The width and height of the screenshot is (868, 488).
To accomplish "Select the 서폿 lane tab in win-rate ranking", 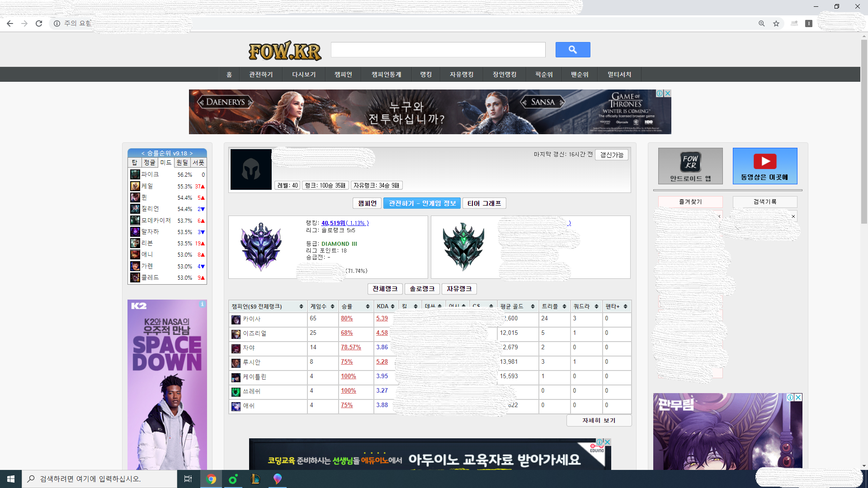I will 198,163.
